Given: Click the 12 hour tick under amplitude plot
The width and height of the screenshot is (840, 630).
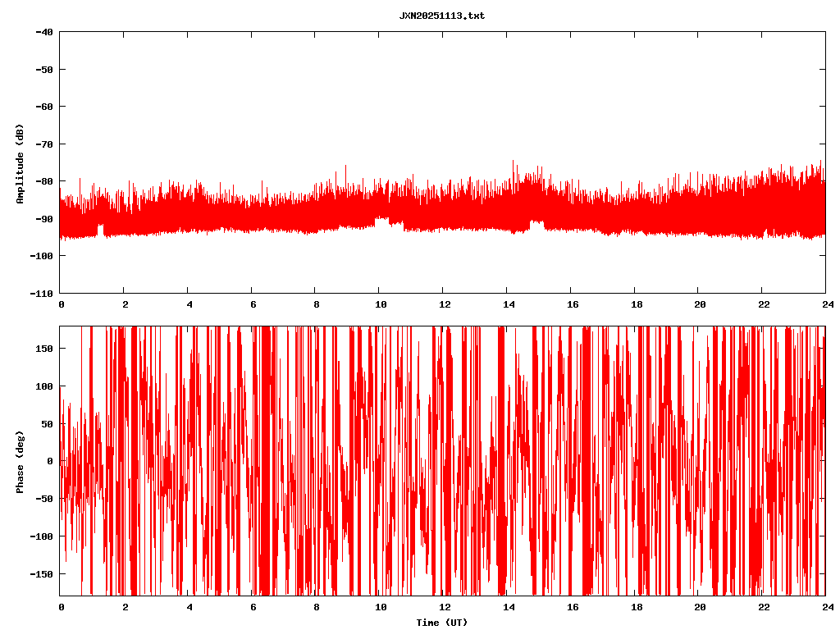Looking at the screenshot, I should pyautogui.click(x=444, y=304).
